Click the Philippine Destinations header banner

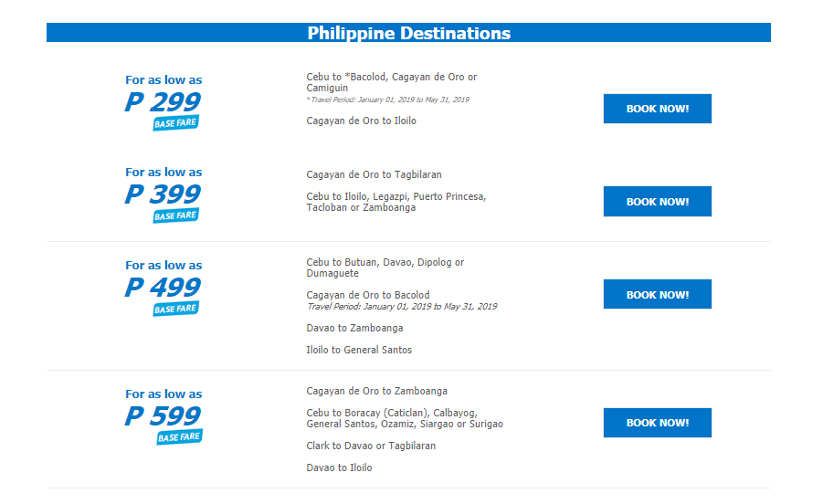pyautogui.click(x=408, y=33)
